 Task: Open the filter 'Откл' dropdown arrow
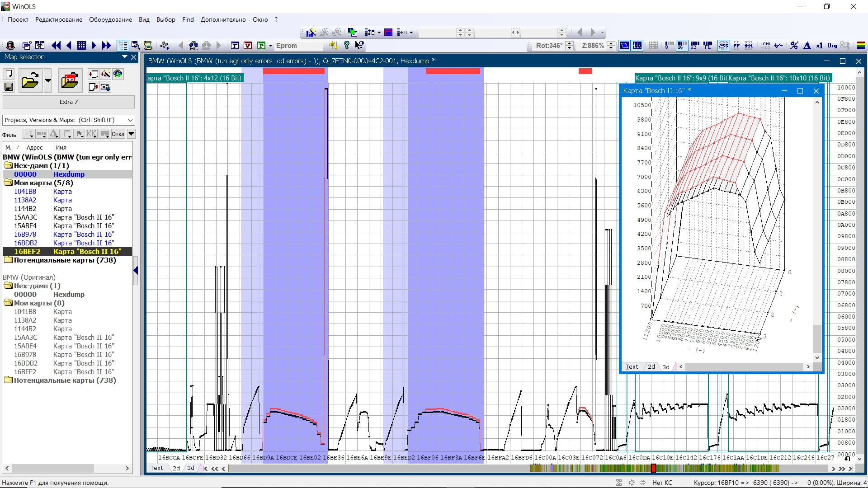(x=131, y=134)
